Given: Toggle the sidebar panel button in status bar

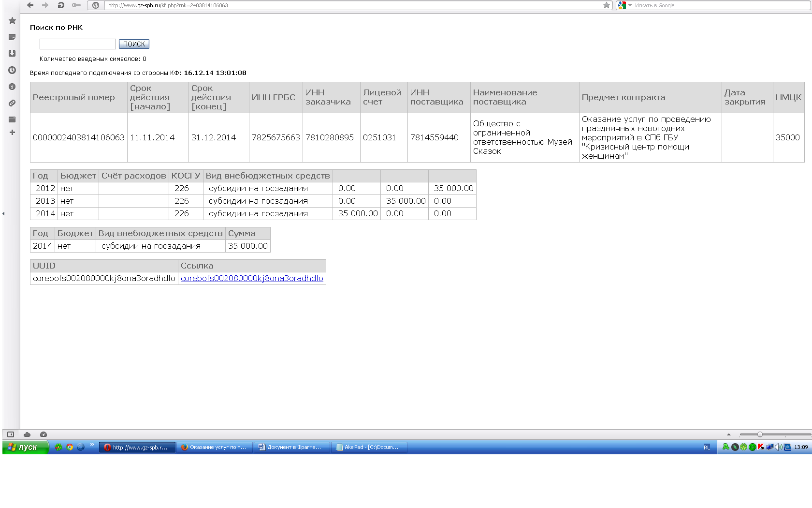Looking at the screenshot, I should (x=11, y=434).
